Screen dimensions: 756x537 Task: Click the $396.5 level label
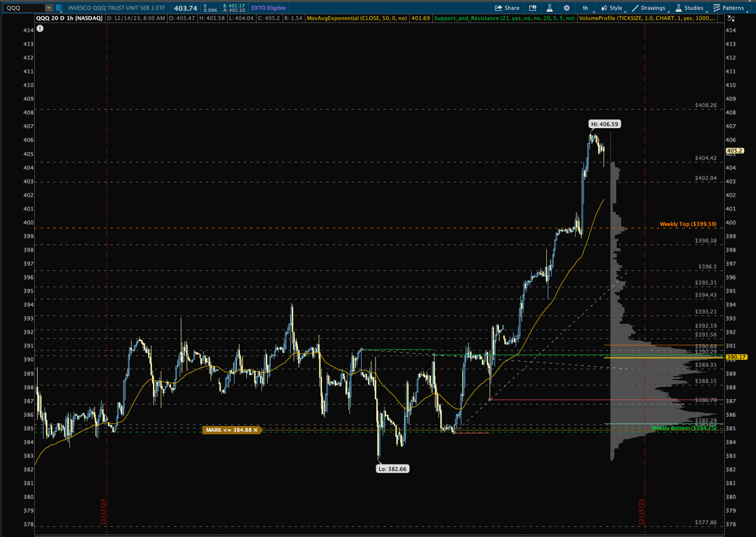707,267
